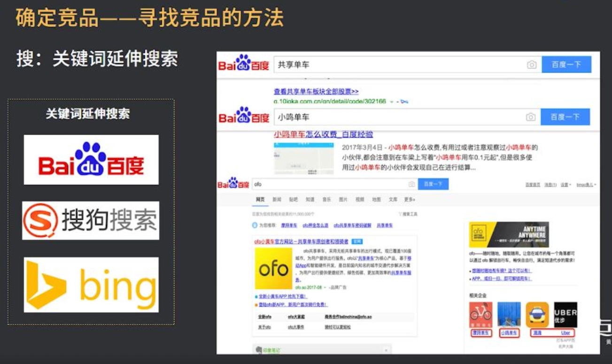
Task: Open APP、或扫一扫 unlock link
Action: pyautogui.click(x=501, y=279)
